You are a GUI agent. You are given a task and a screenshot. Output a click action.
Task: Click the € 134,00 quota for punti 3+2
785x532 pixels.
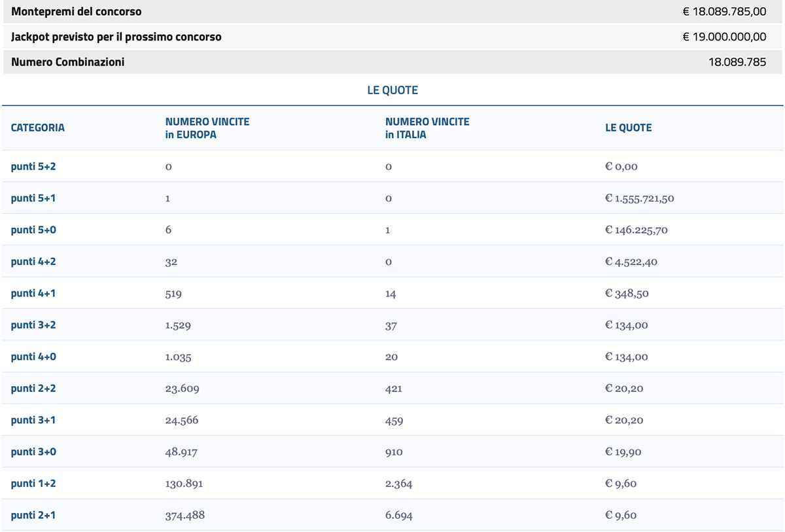627,325
